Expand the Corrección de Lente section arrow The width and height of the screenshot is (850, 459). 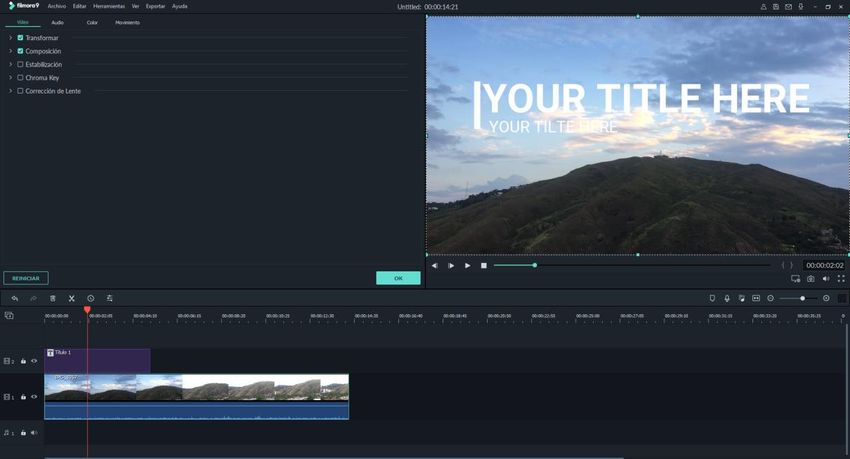click(10, 91)
